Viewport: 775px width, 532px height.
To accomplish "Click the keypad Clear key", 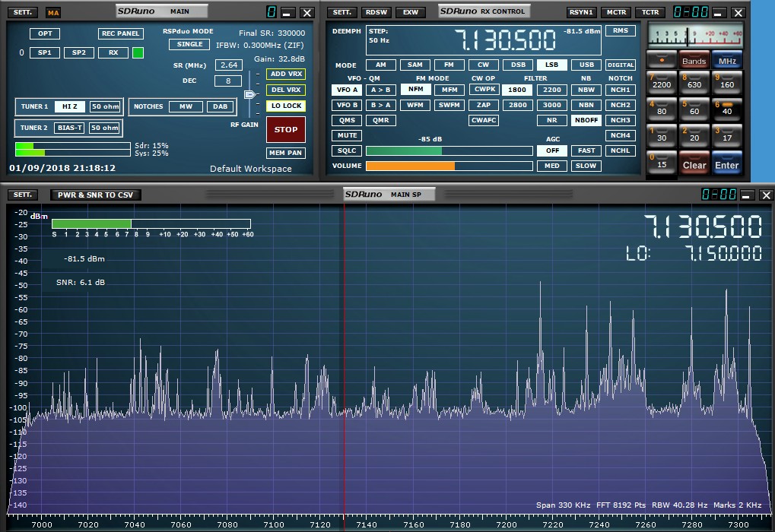I will (x=694, y=163).
